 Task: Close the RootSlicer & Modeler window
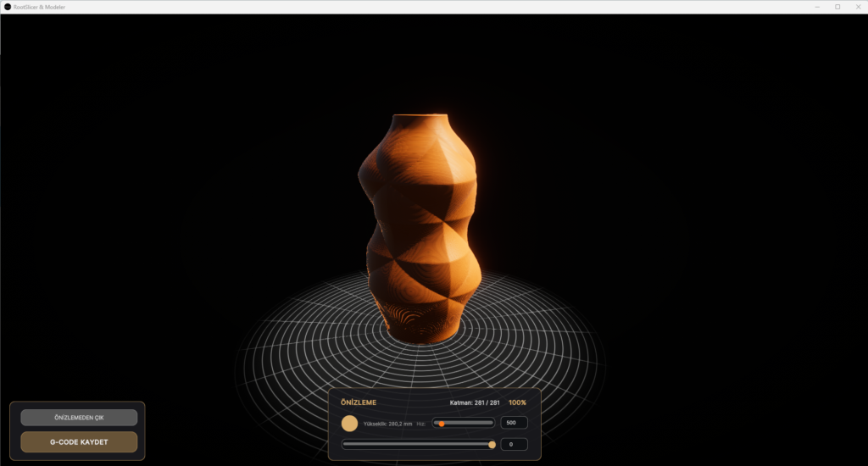point(858,7)
